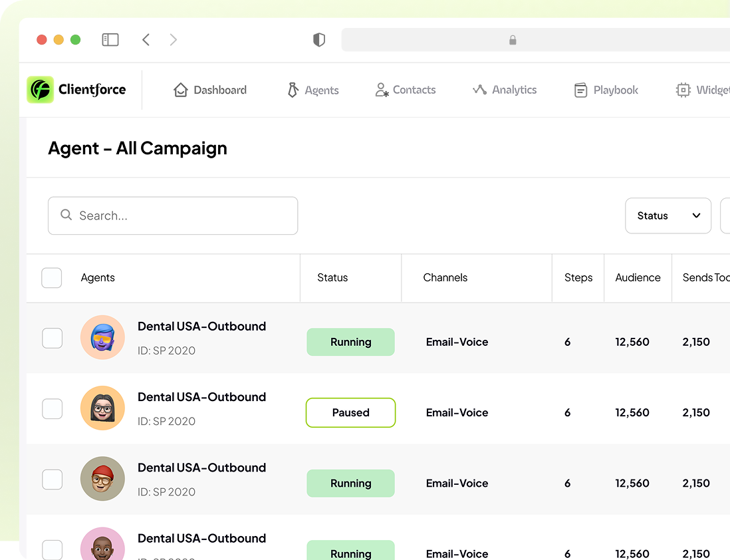Open the Status filter dropdown
Viewport: 730px width, 560px height.
(668, 215)
